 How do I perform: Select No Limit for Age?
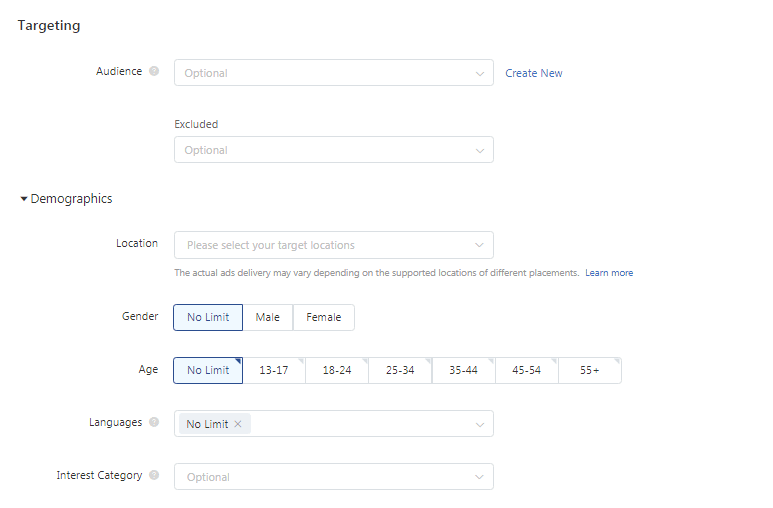click(208, 370)
